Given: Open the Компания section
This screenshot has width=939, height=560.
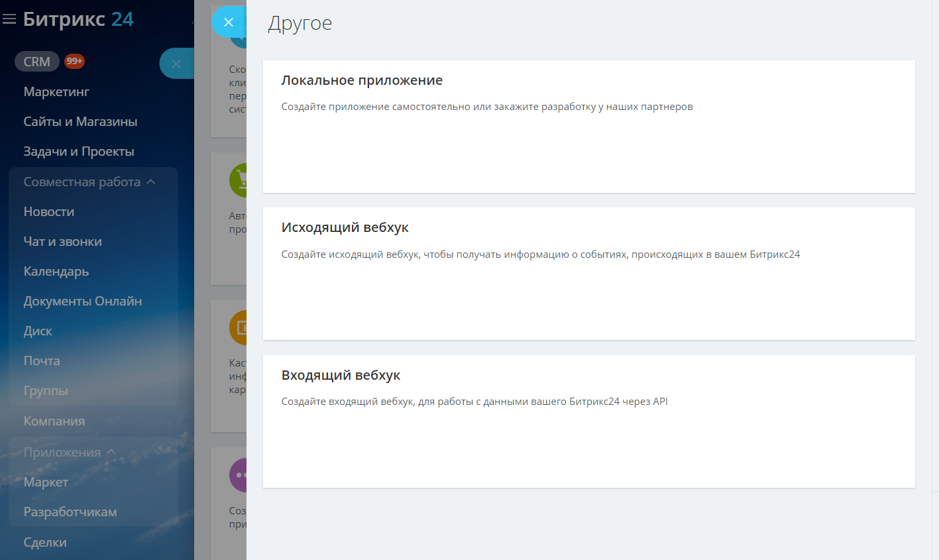Looking at the screenshot, I should click(x=54, y=421).
